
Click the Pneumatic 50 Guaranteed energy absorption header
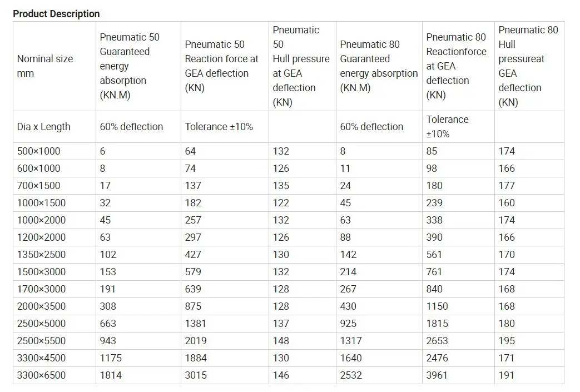(x=130, y=66)
